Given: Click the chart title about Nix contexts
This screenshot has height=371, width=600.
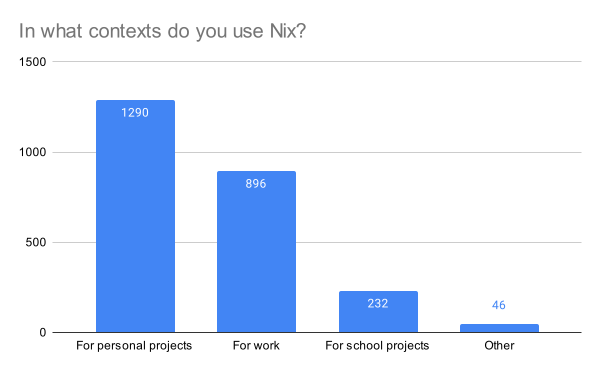Looking at the screenshot, I should point(162,31).
